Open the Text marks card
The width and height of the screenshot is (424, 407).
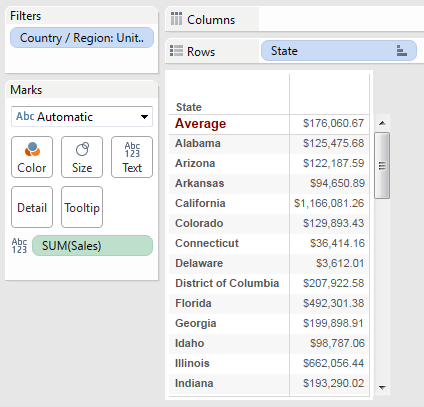coord(132,157)
